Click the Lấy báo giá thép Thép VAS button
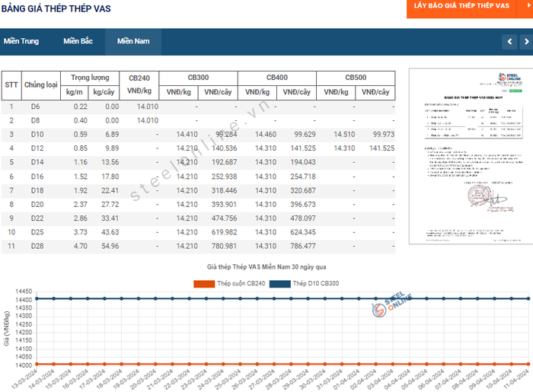This screenshot has height=392, width=533. click(x=461, y=5)
